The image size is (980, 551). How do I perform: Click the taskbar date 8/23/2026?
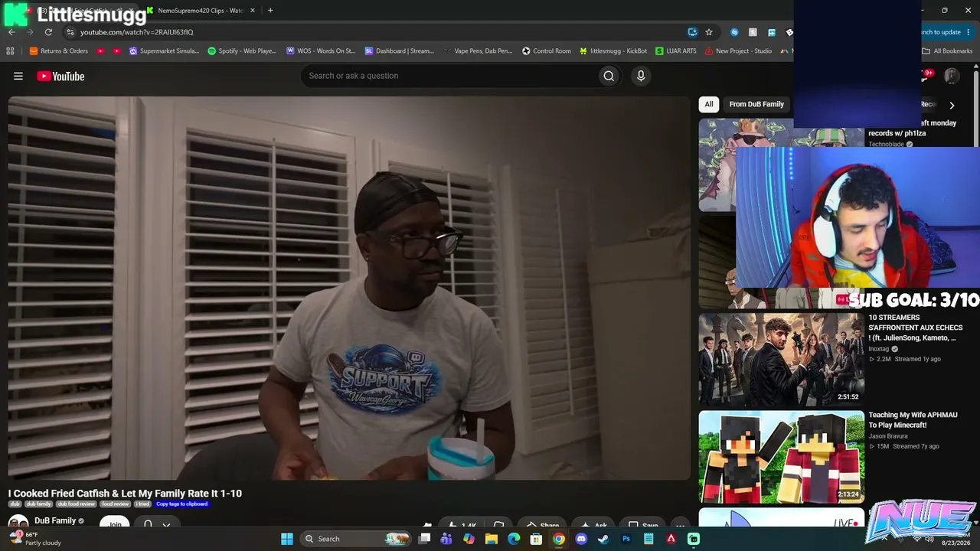pos(955,543)
